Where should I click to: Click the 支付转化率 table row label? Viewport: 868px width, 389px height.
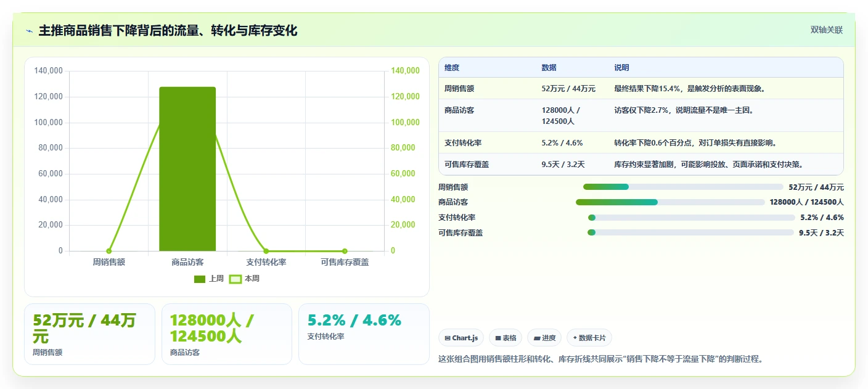click(463, 143)
